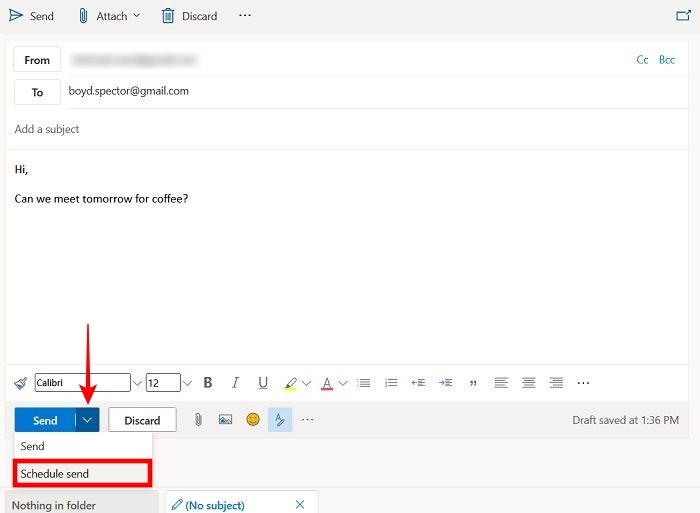Select the Format painter icon

click(21, 383)
